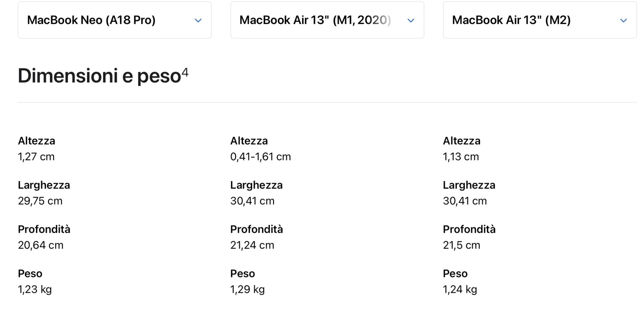Click the Larghezza label in the M2 column
Viewport: 644px width, 323px height.
pos(469,185)
